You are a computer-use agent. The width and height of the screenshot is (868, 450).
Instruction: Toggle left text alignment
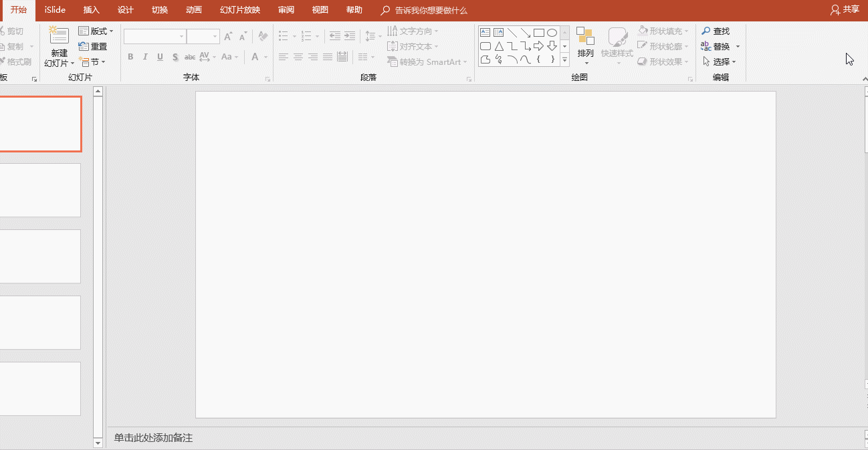pyautogui.click(x=284, y=57)
